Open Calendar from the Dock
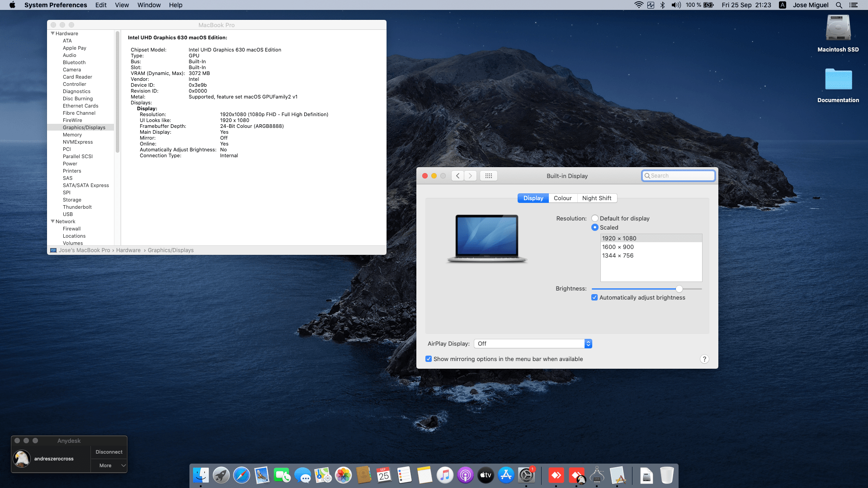This screenshot has height=488, width=868. pyautogui.click(x=384, y=475)
